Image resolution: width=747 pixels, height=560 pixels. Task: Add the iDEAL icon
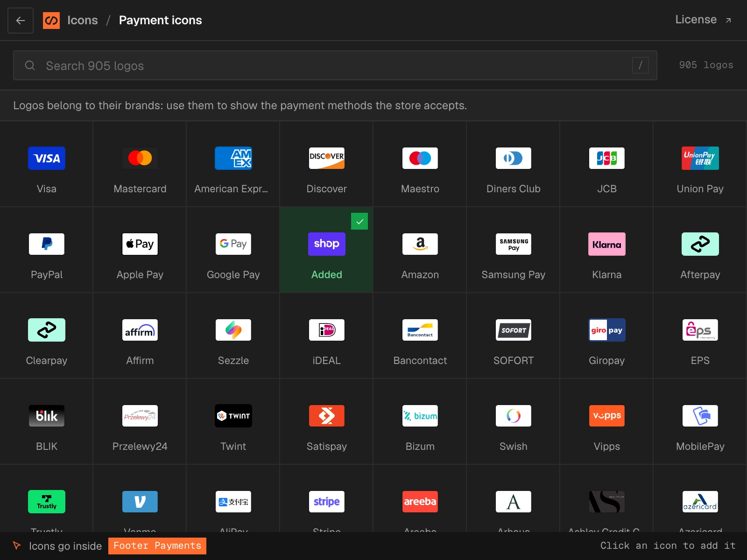[327, 336]
